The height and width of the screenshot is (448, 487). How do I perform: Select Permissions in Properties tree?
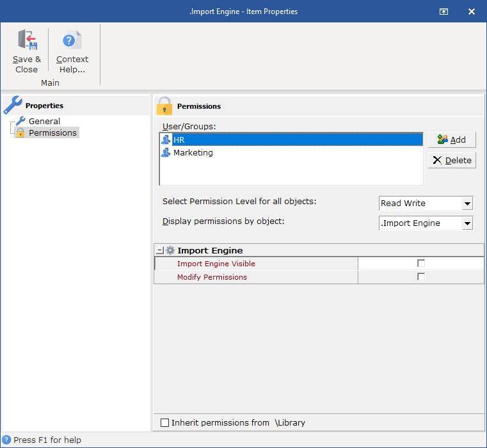coord(52,133)
